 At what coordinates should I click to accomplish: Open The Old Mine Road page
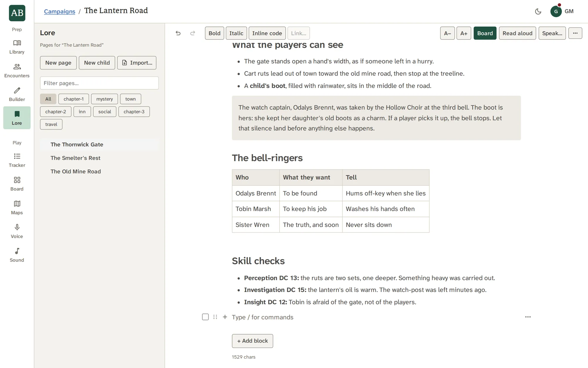coord(99,172)
